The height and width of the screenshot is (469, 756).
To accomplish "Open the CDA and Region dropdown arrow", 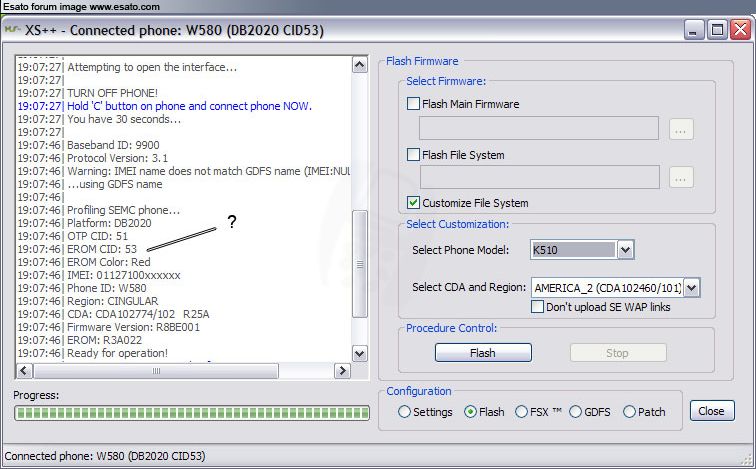I will [691, 288].
